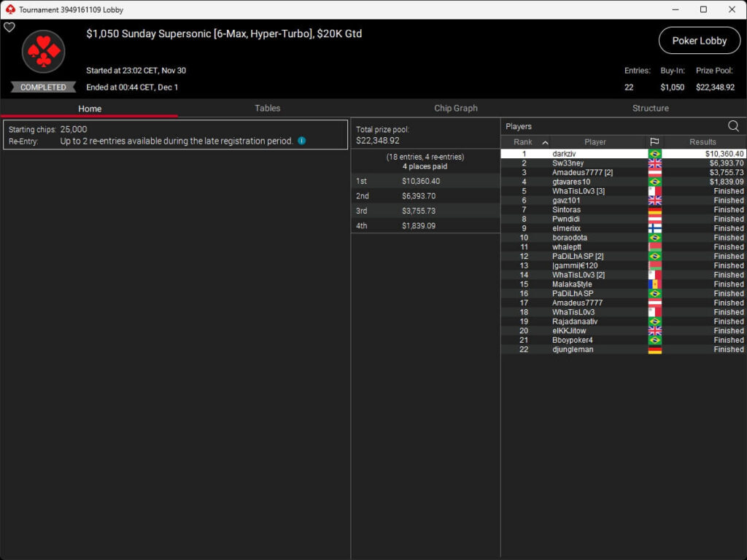Image resolution: width=747 pixels, height=560 pixels.
Task: Go to the Structure tab
Action: click(x=650, y=108)
